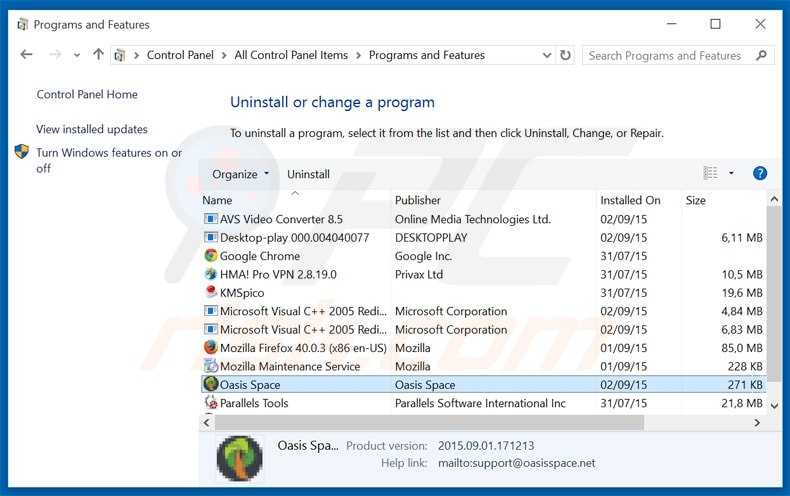Click the Parallels Tools icon
This screenshot has width=790, height=496.
[x=210, y=403]
